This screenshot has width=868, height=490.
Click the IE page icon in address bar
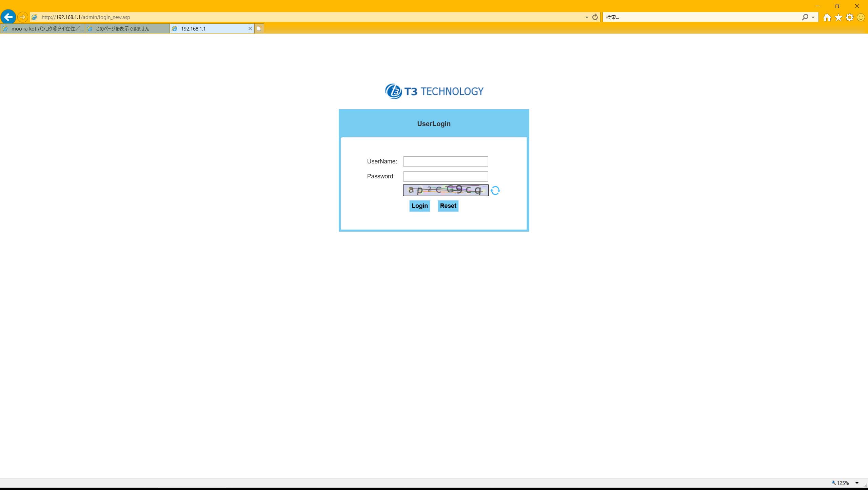click(34, 17)
